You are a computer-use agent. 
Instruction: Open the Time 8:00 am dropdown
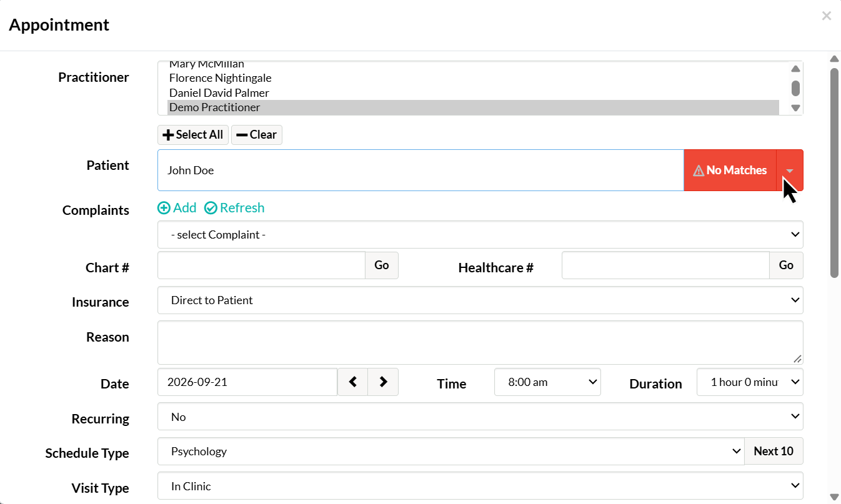tap(547, 382)
